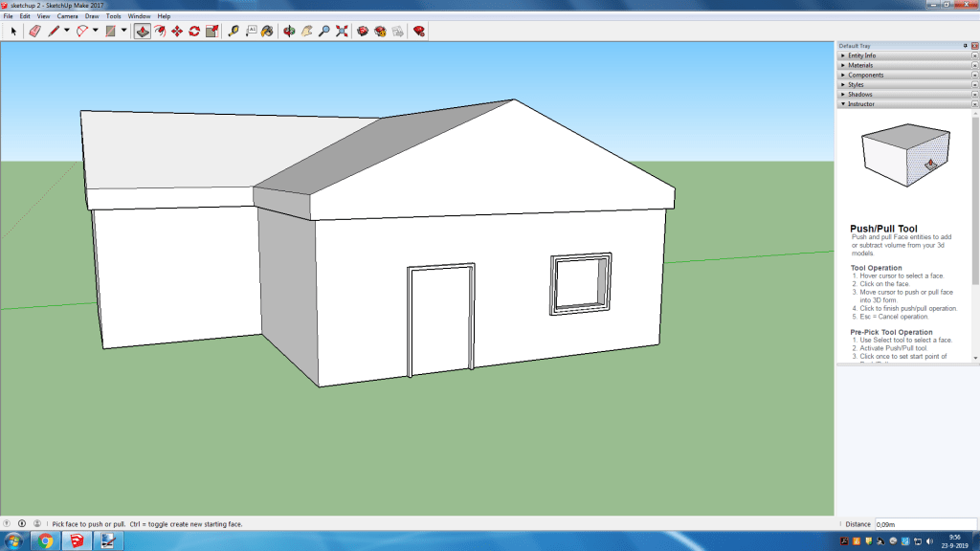Pick the Tape Measure tool

[x=234, y=31]
